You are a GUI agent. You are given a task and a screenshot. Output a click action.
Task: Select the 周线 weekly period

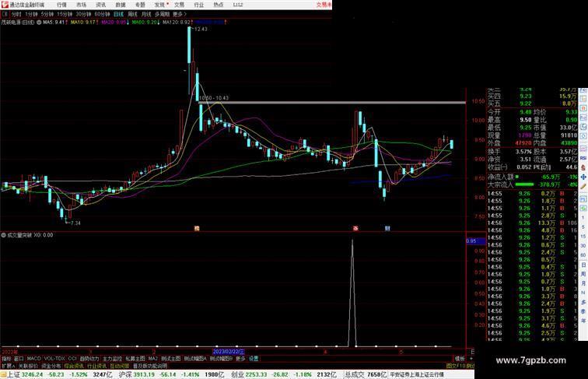132,14
